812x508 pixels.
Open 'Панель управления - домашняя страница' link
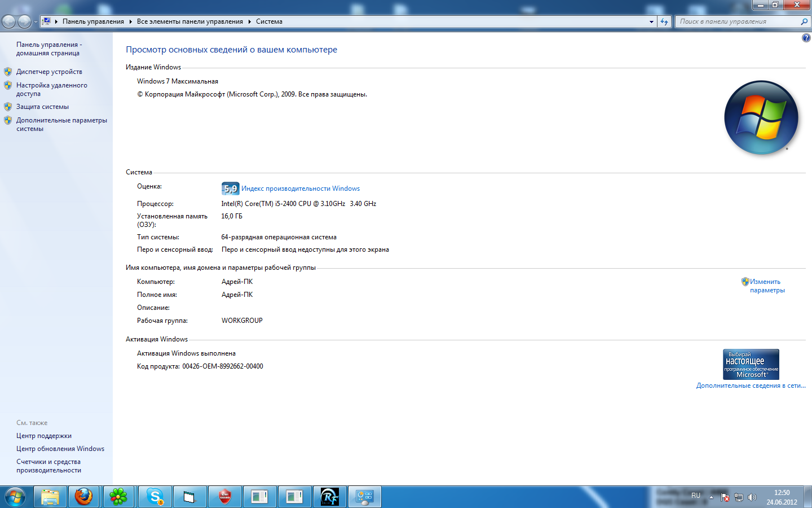coord(49,49)
